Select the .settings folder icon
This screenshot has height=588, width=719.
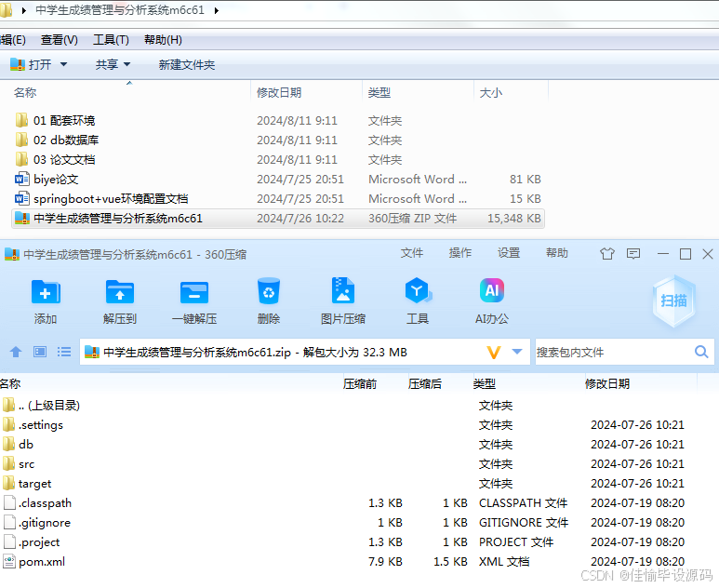[8, 424]
